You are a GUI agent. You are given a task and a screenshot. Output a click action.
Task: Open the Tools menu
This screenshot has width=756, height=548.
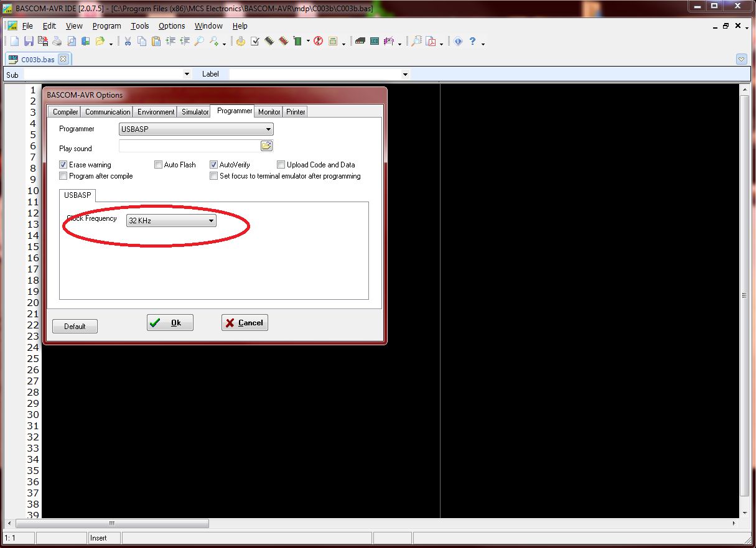click(139, 26)
